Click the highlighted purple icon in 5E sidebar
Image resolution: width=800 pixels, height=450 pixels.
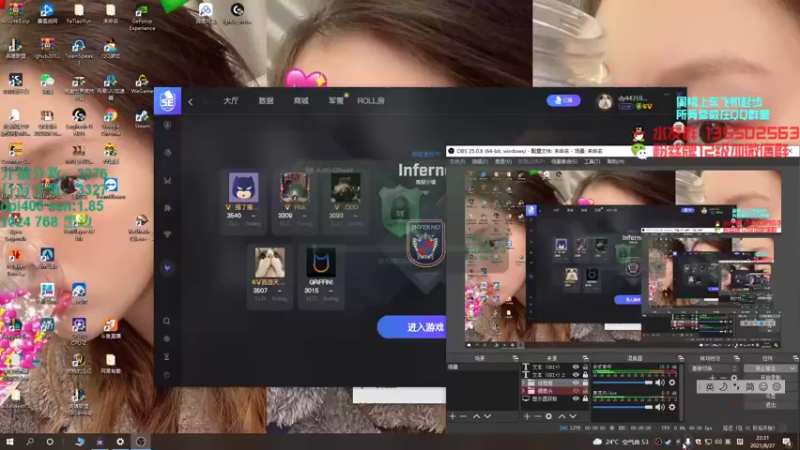(167, 268)
